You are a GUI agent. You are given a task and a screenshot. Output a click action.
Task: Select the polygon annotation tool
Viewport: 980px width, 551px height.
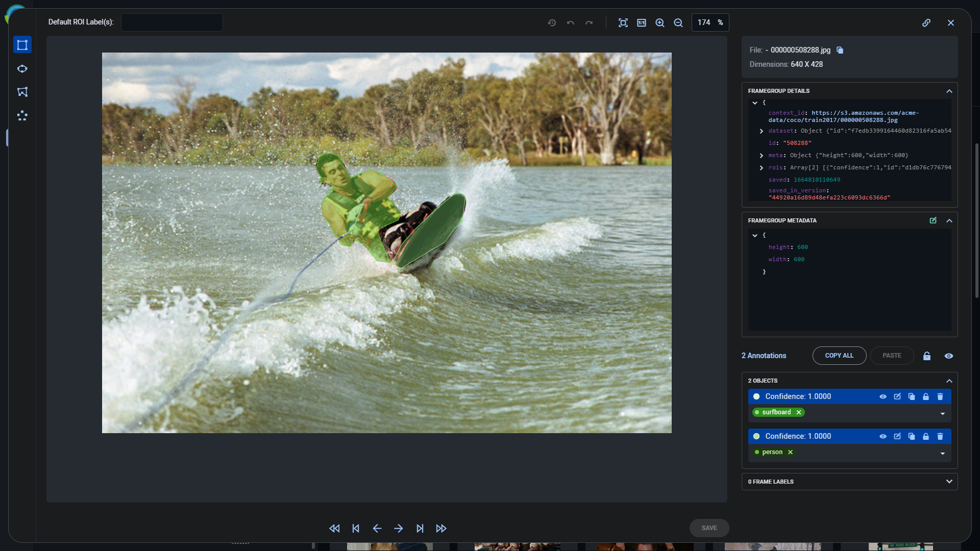[22, 92]
